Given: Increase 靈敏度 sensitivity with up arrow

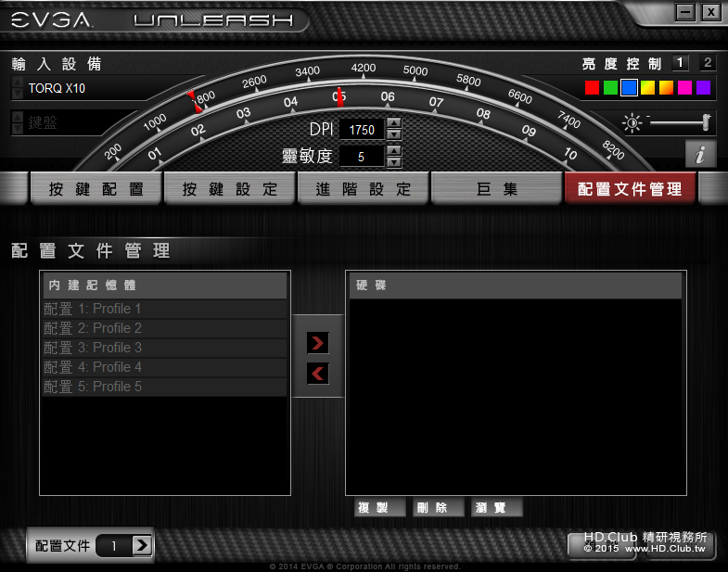Looking at the screenshot, I should point(394,151).
